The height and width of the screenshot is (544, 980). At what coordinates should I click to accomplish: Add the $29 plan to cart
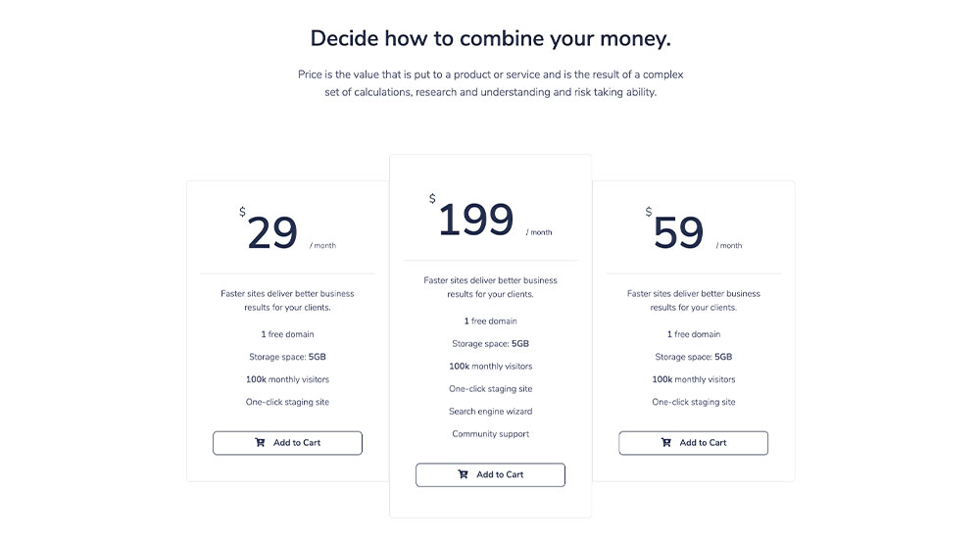click(287, 443)
